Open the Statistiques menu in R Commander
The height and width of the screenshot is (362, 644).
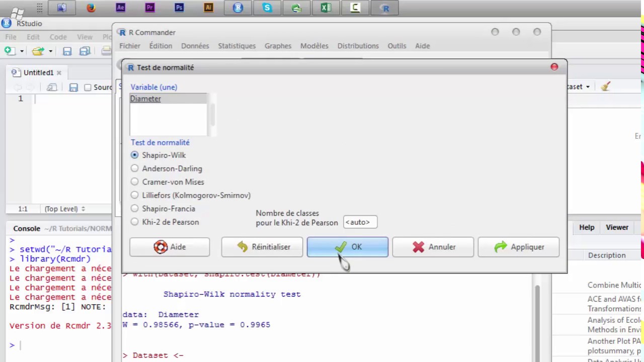pos(237,46)
